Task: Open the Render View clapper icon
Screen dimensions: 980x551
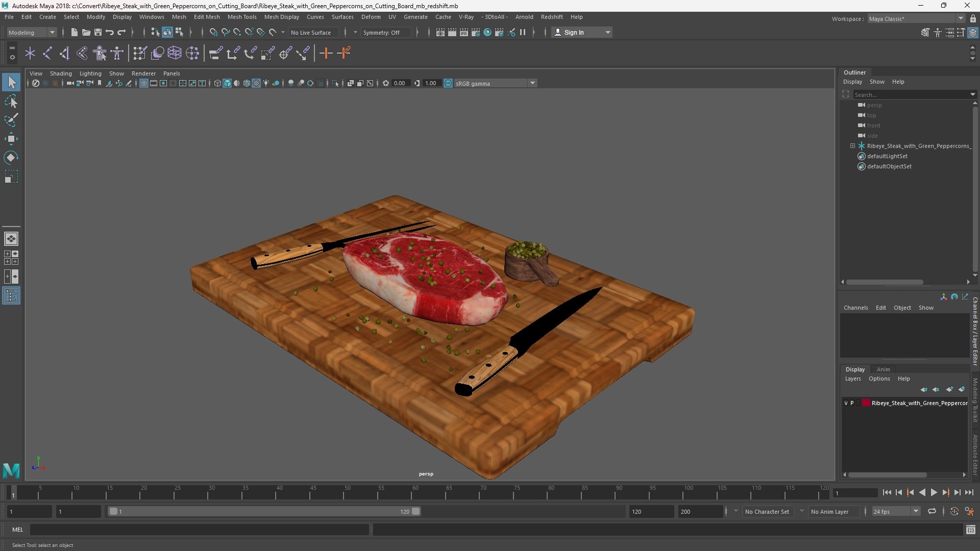Action: tap(440, 33)
